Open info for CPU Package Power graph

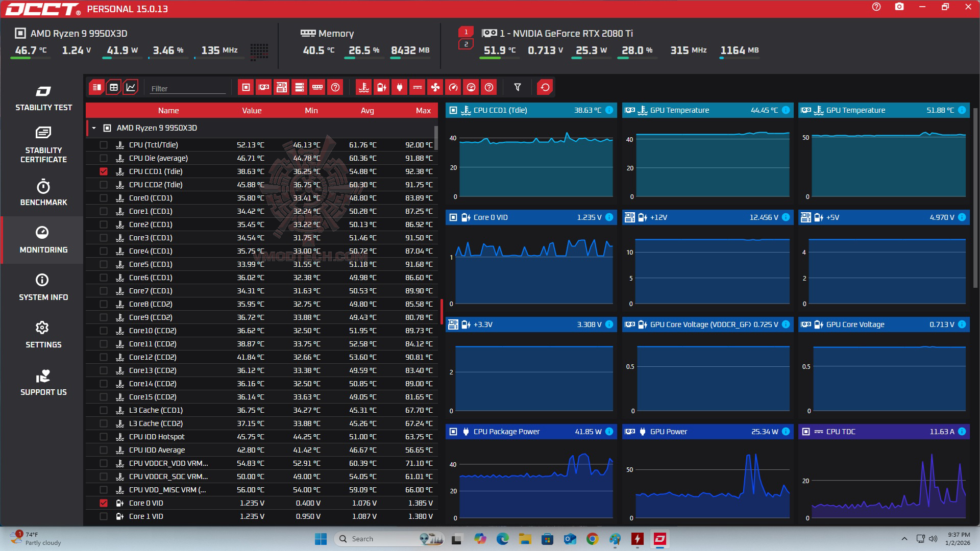pos(609,432)
